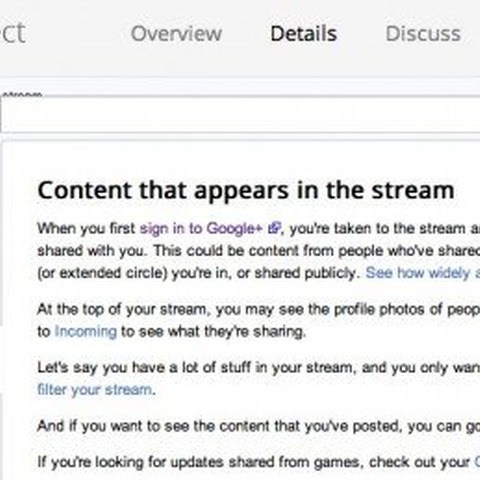Open the 'sign in to Google+' link
Viewport: 480px width, 480px height.
click(201, 229)
